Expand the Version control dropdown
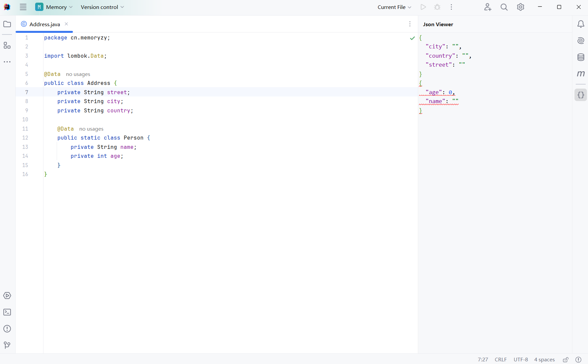The width and height of the screenshot is (588, 364). point(102,7)
